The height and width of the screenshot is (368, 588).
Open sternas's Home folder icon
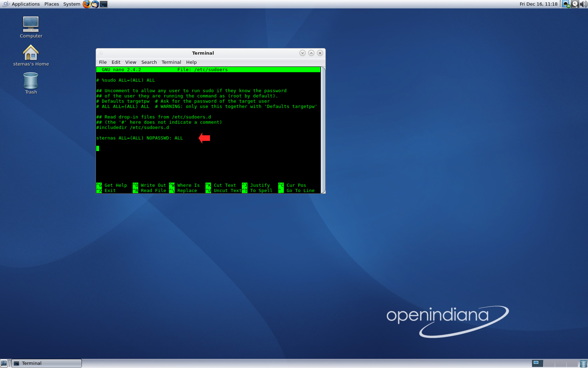[31, 55]
